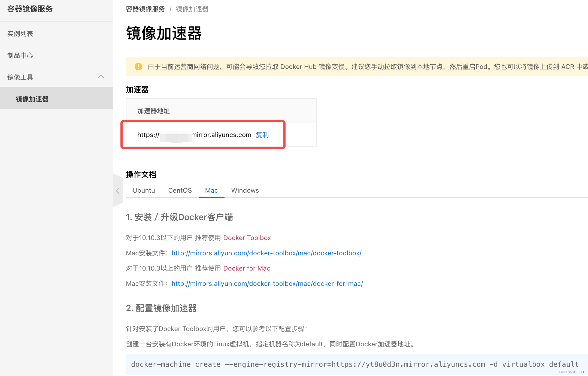Click the 加速器地址 table header
The width and height of the screenshot is (588, 376).
154,111
